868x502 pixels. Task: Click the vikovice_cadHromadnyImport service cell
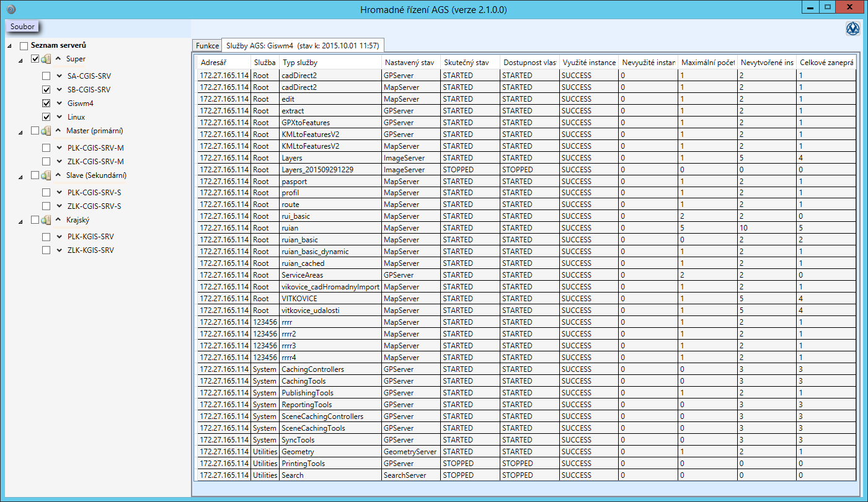pos(330,287)
